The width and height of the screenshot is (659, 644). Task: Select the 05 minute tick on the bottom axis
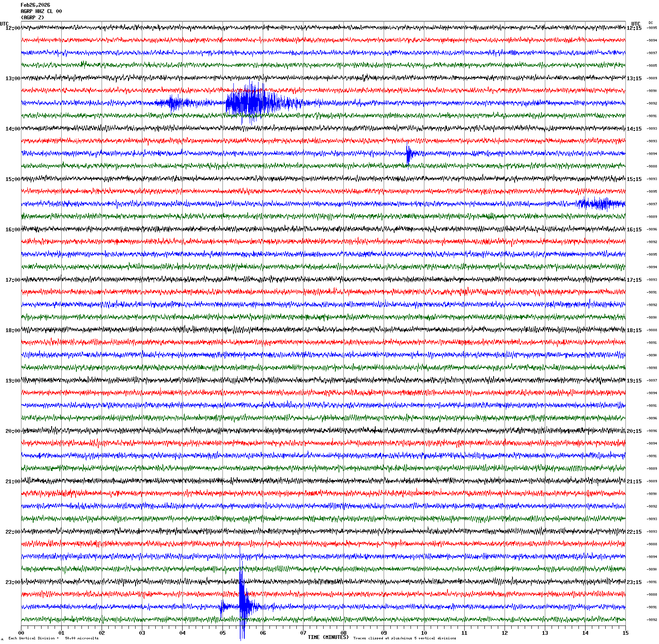coord(222,633)
